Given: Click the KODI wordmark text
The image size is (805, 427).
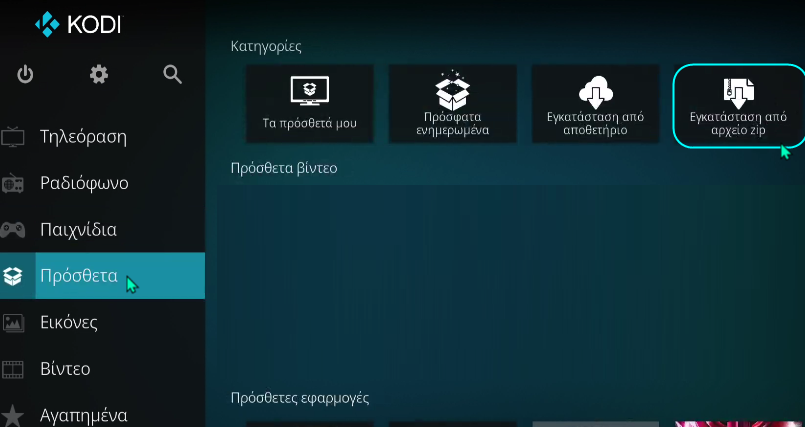Looking at the screenshot, I should [x=94, y=25].
